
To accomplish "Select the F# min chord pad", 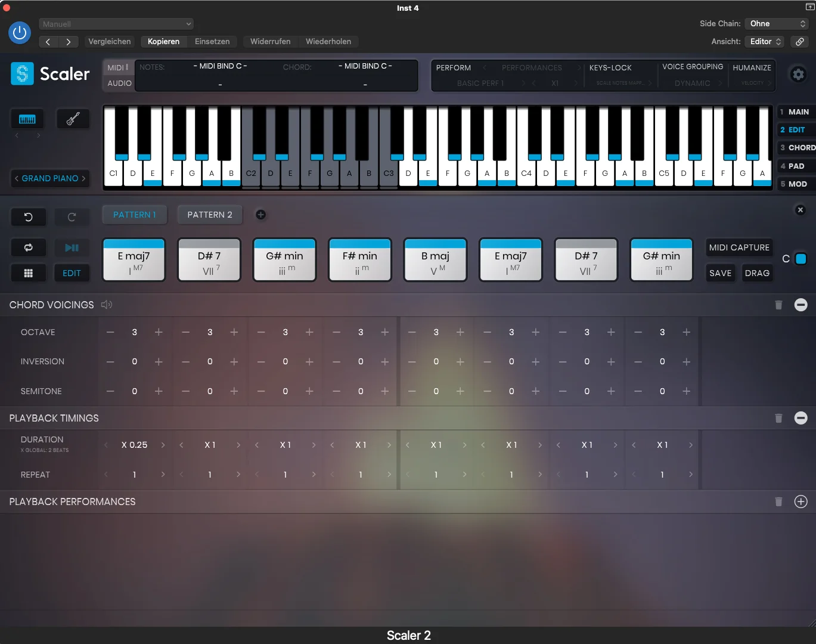I will [360, 260].
